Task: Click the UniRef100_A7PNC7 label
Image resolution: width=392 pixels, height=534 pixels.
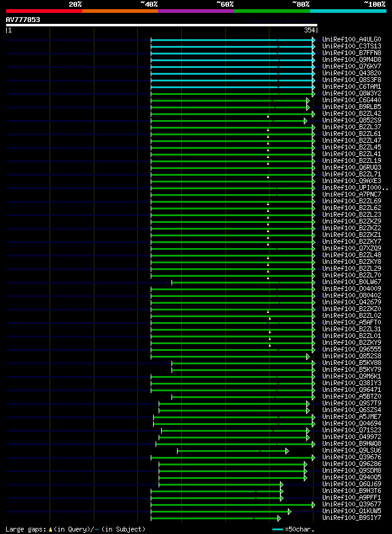Action: click(352, 195)
